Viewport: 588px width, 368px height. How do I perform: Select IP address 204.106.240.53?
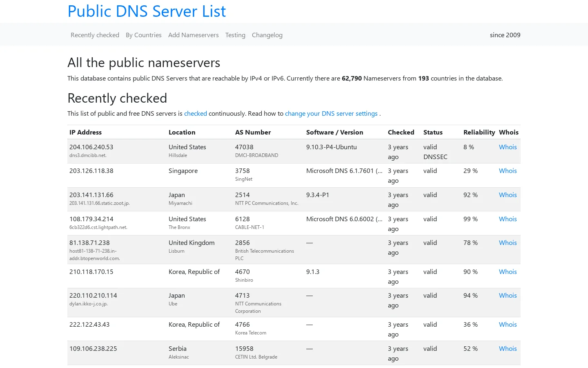(91, 147)
